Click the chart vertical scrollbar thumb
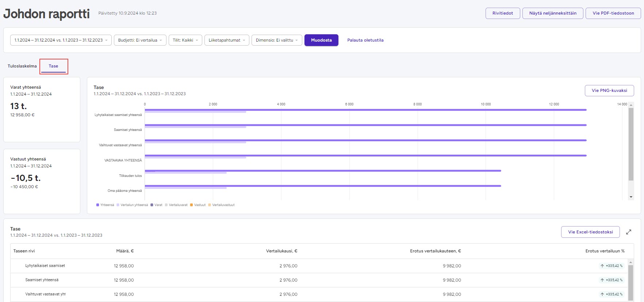 631,144
